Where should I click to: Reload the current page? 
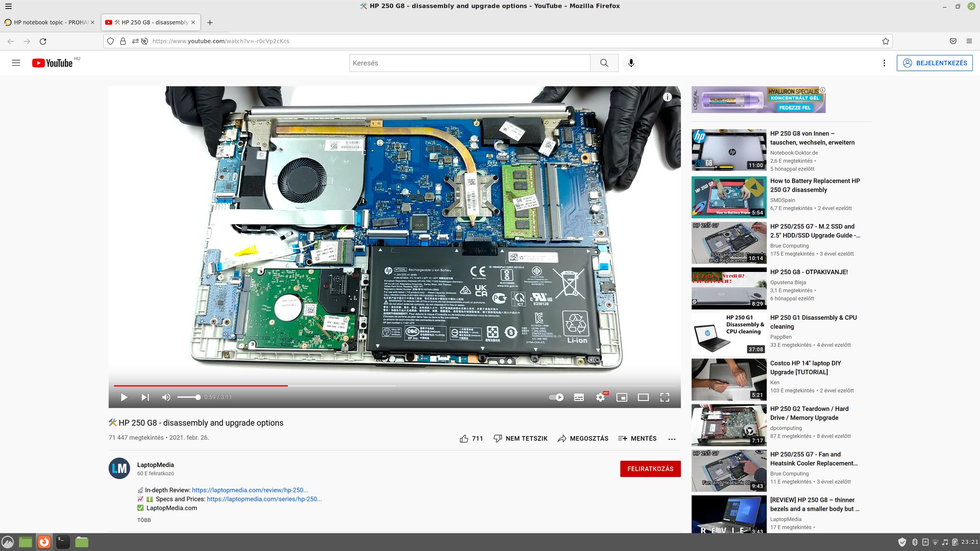(43, 41)
